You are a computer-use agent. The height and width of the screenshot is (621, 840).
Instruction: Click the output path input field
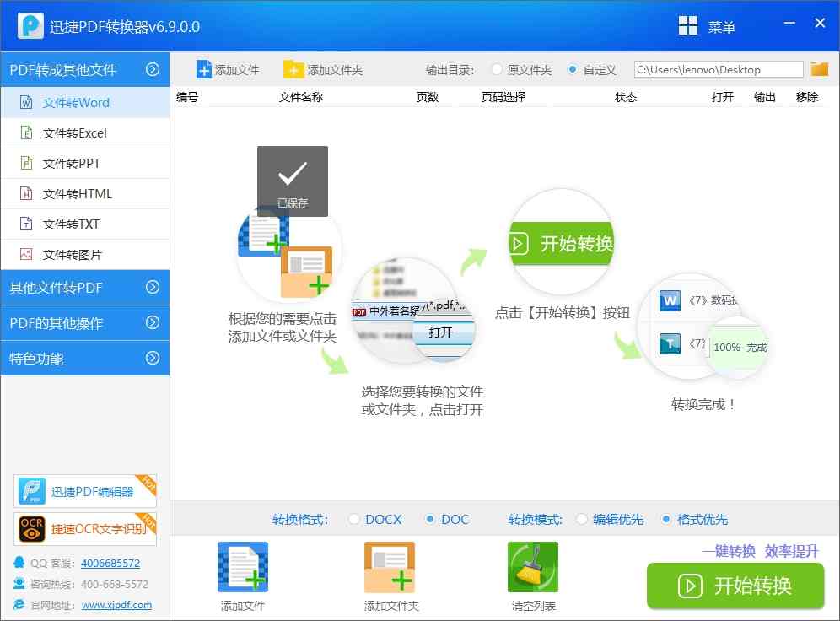pos(719,69)
